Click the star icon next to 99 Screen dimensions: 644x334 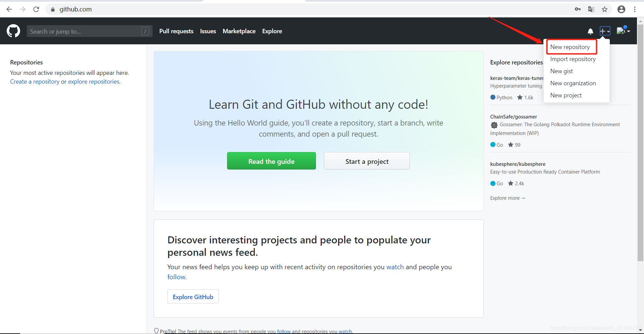[511, 145]
